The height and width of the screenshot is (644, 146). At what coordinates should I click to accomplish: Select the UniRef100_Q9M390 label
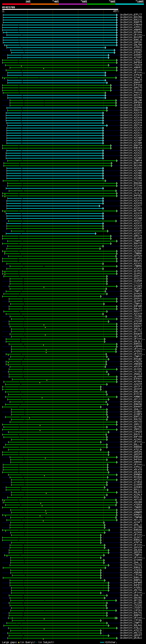(x=131, y=42)
